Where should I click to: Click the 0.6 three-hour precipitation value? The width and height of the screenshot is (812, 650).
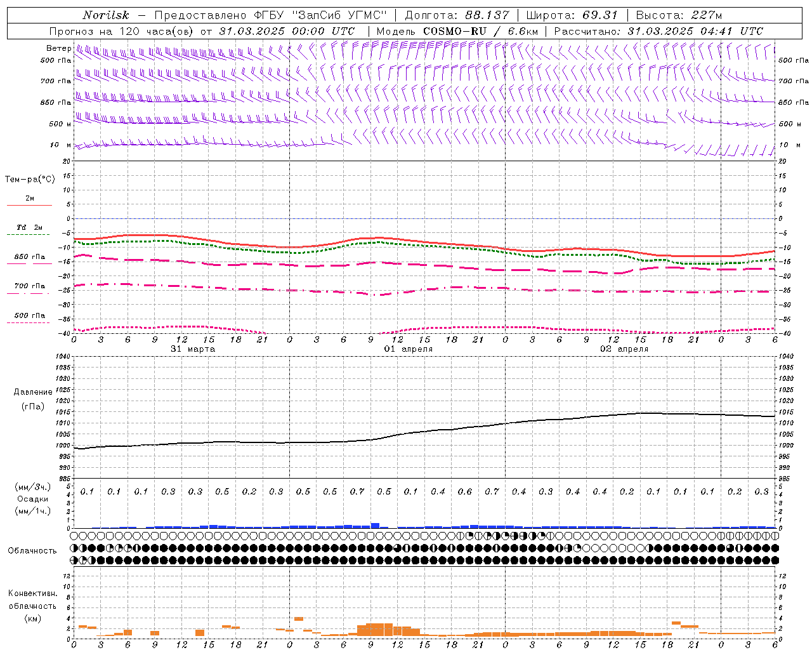point(464,491)
